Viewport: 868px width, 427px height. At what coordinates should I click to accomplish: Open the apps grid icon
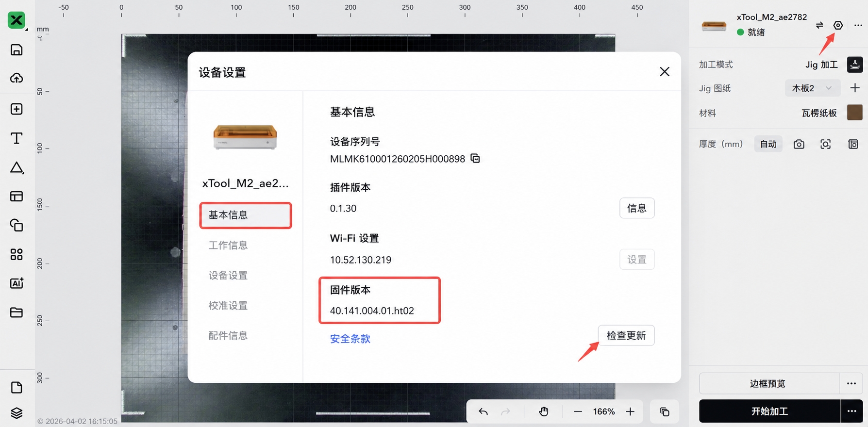coord(17,254)
